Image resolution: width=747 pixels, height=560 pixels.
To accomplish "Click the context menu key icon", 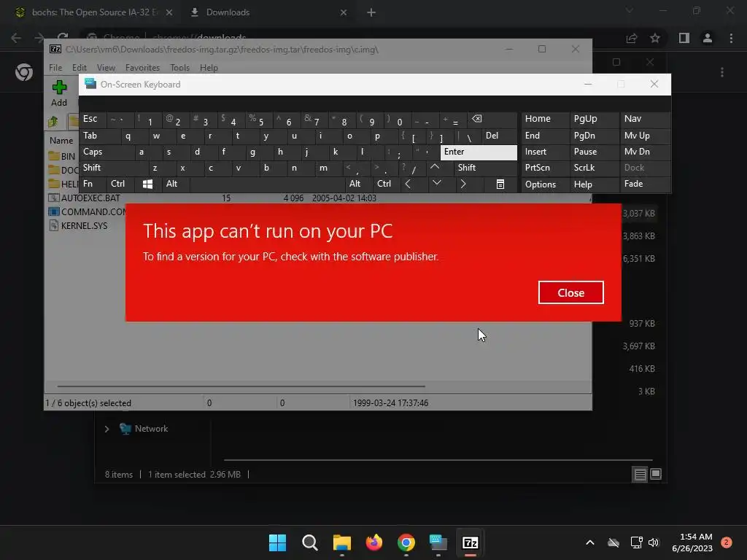I will [500, 184].
